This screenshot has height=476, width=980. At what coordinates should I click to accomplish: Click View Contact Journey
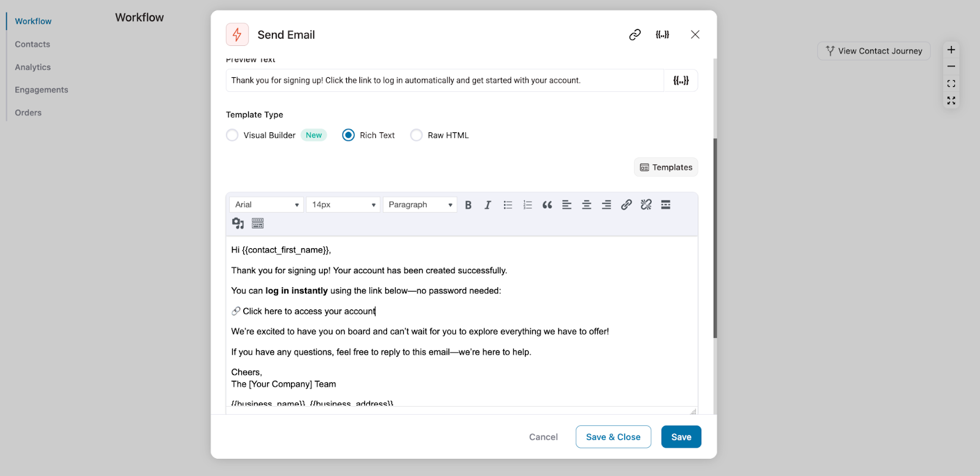(873, 50)
